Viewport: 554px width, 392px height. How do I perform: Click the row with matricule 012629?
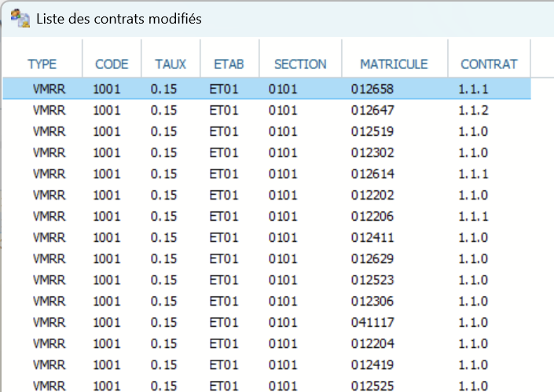pos(372,258)
